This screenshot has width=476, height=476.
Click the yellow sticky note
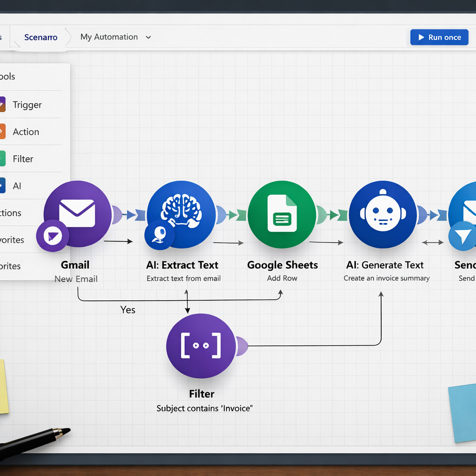coord(4,386)
